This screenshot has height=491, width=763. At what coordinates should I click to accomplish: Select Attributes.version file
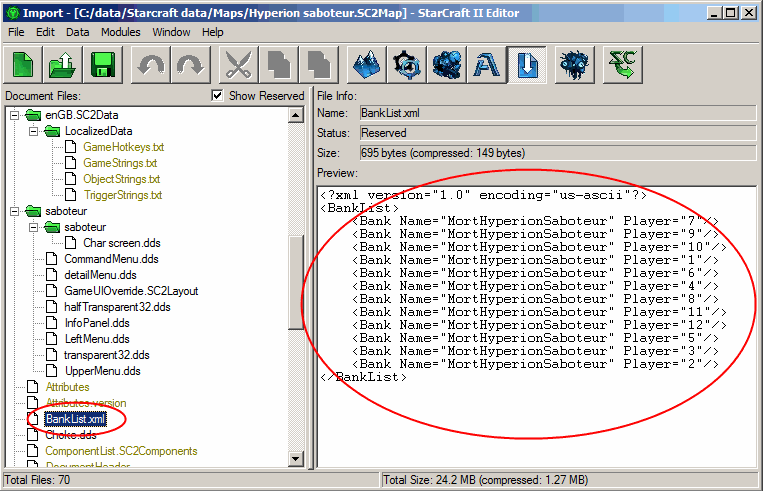86,403
